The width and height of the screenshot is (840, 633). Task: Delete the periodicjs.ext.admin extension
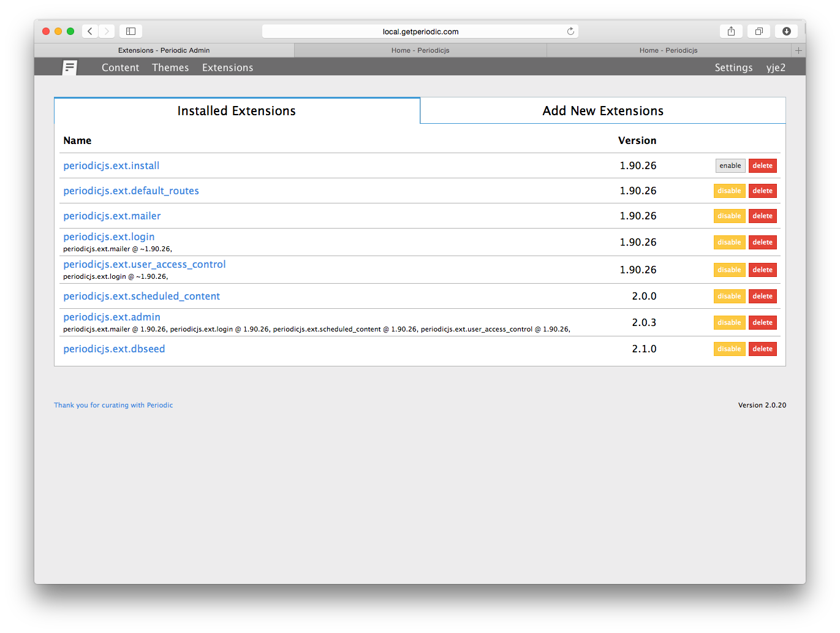coord(763,322)
